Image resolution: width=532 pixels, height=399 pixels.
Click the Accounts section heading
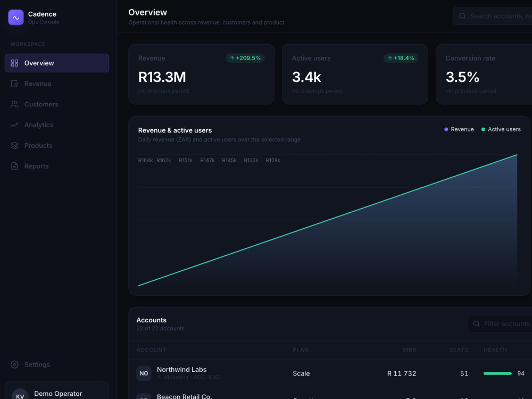point(151,320)
